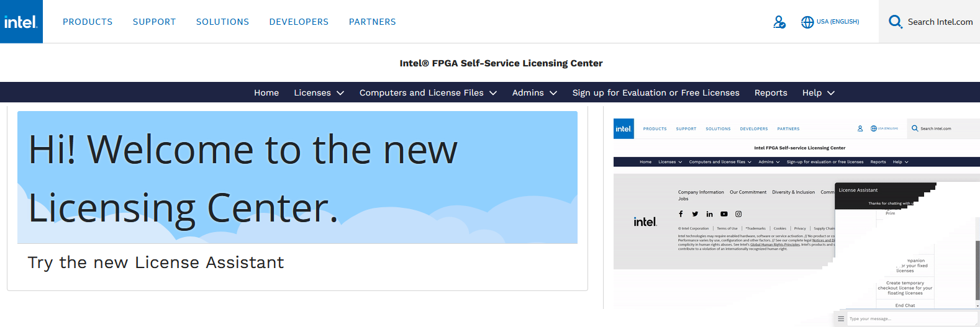The height and width of the screenshot is (327, 980).
Task: Expand the Licenses dropdown in the main navy bar
Action: [319, 92]
